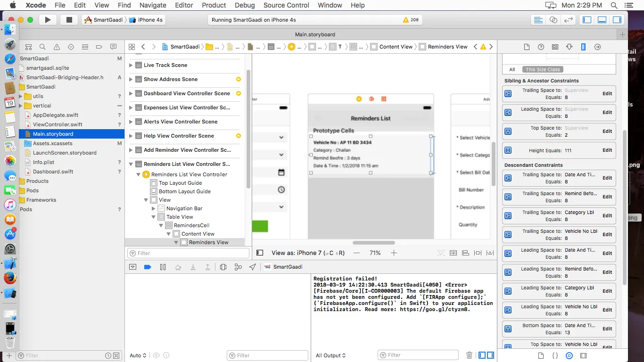Viewport: 644px width, 362px height.
Task: Open Debug View Hierarchy
Action: point(223,267)
